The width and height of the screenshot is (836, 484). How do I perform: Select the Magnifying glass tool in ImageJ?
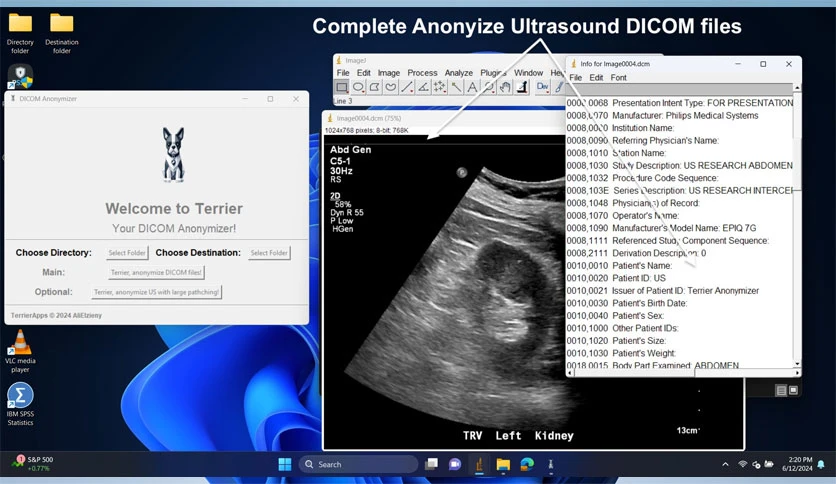(488, 87)
